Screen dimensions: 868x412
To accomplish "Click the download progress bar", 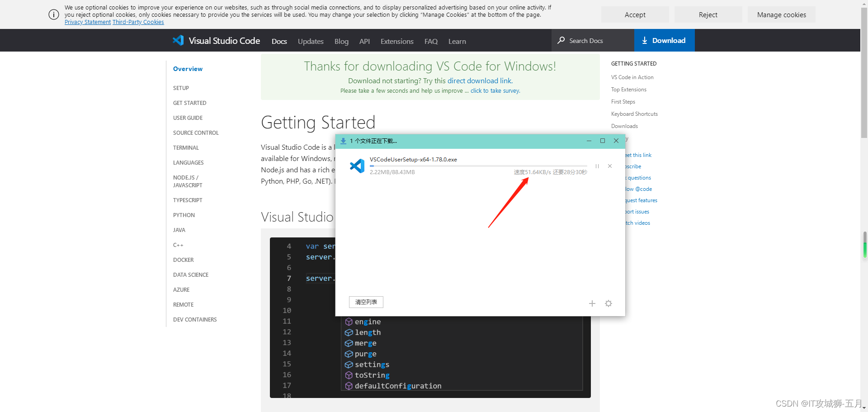I will tap(478, 166).
